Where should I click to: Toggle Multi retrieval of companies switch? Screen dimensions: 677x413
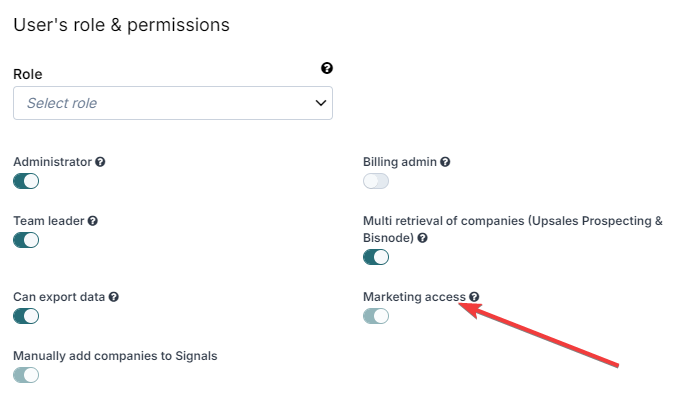tap(376, 257)
